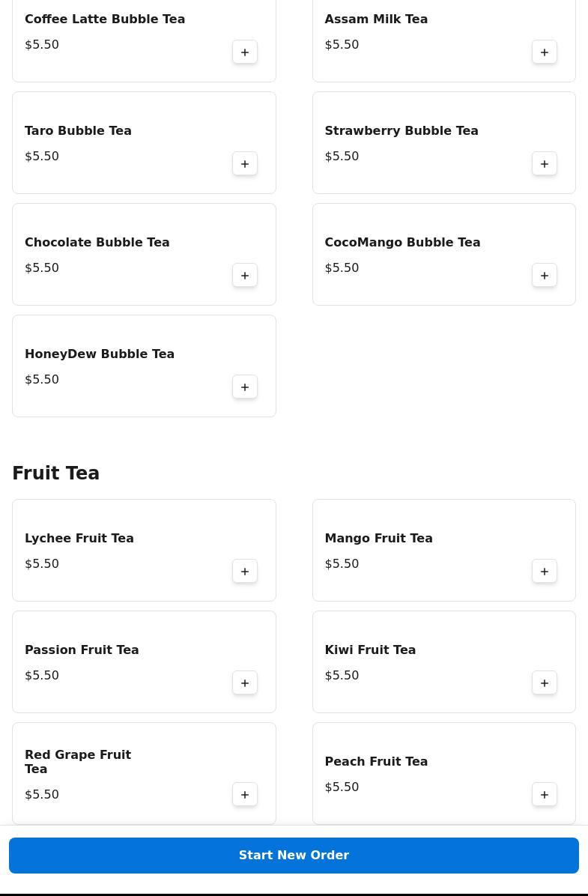The height and width of the screenshot is (896, 588).
Task: Add Lychee Fruit Tea with plus button
Action: (x=245, y=572)
